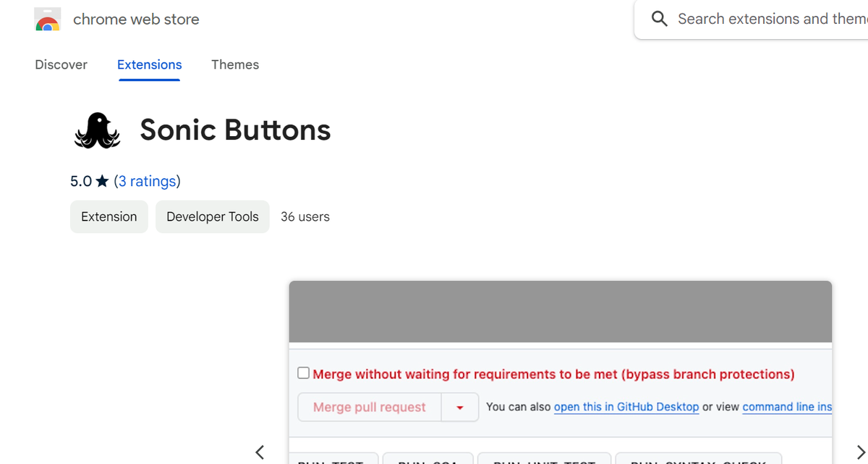Click the search extensions input field
The height and width of the screenshot is (464, 868).
coord(767,19)
